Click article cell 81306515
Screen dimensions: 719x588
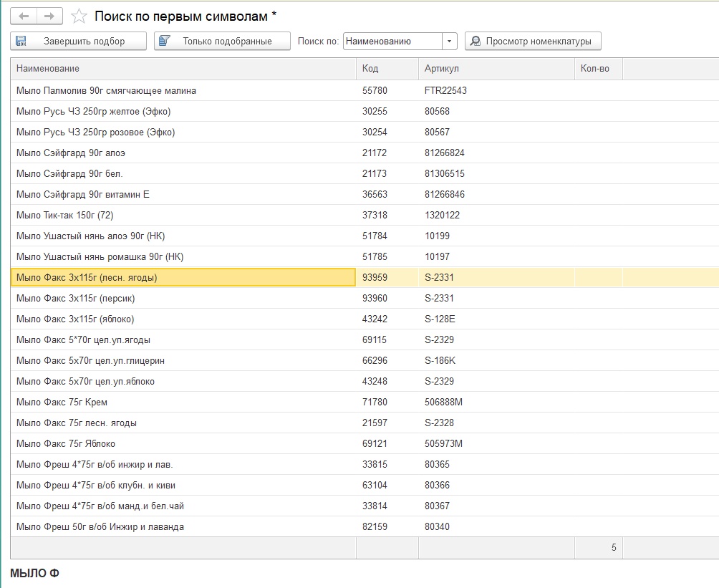(x=496, y=173)
